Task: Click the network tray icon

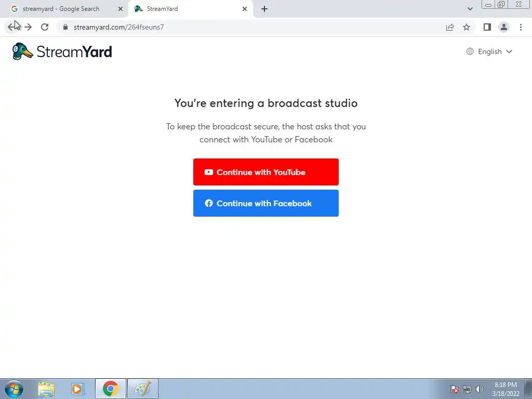Action: coord(467,389)
